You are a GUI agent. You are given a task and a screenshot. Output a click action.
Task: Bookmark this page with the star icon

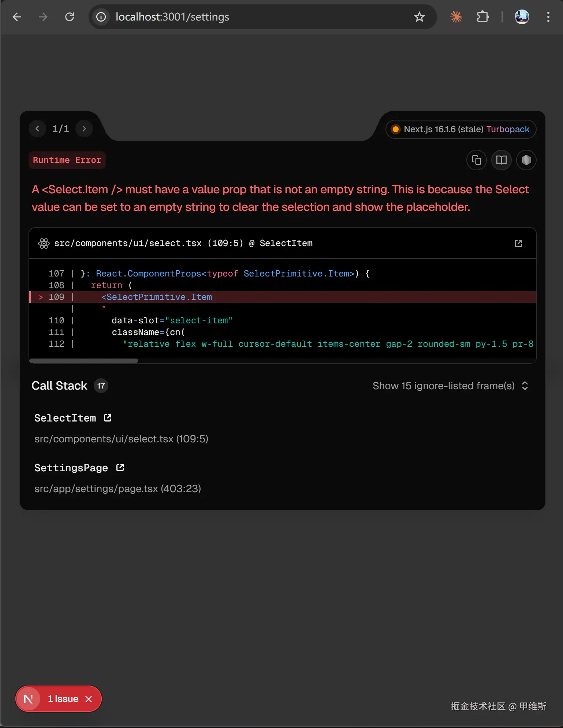tap(419, 17)
